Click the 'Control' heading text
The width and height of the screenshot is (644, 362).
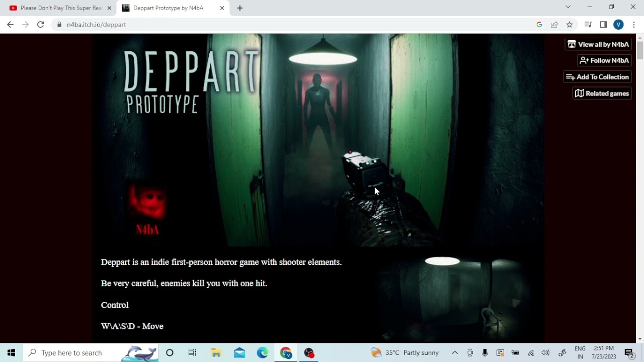point(115,305)
